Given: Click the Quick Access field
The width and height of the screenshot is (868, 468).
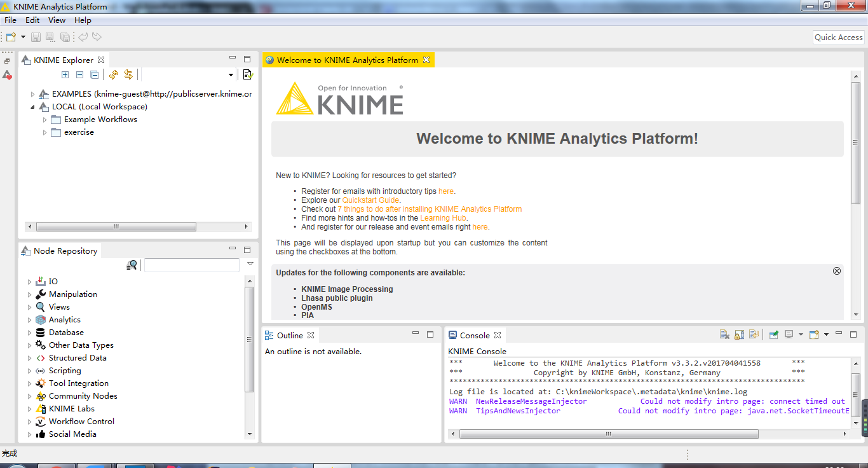Looking at the screenshot, I should [x=839, y=38].
